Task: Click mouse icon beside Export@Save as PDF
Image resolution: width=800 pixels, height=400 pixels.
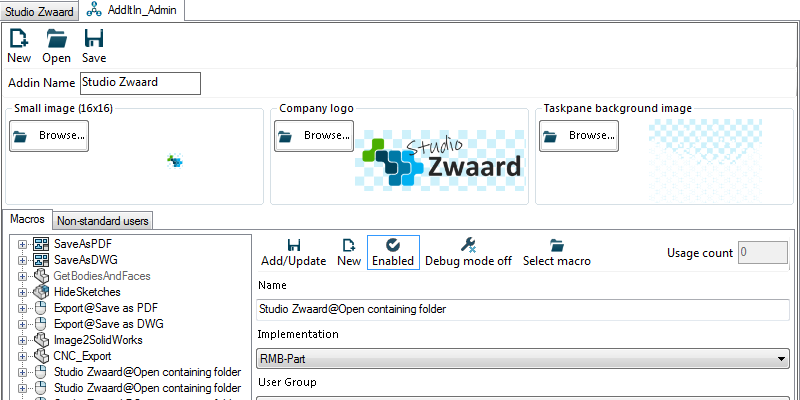Action: (41, 308)
